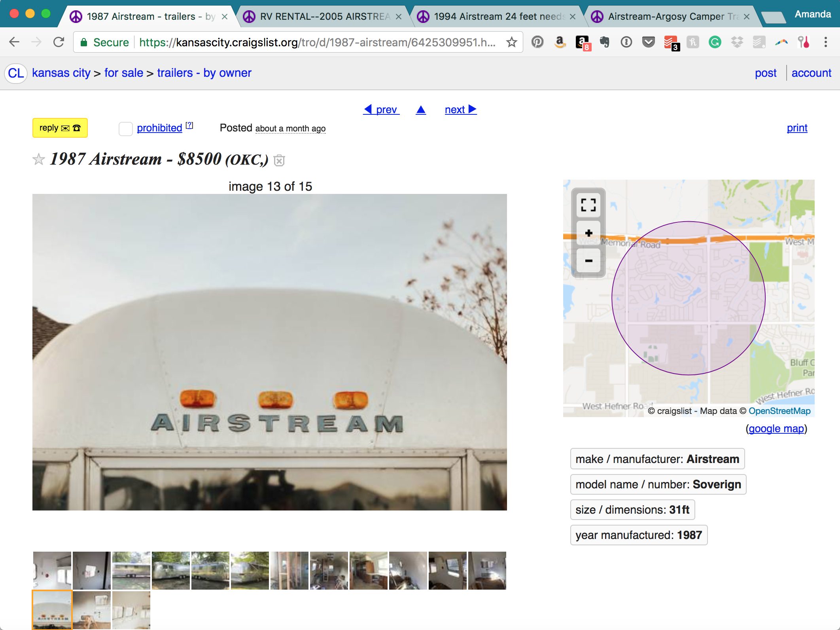Open the Grammarly extension

coord(715,42)
